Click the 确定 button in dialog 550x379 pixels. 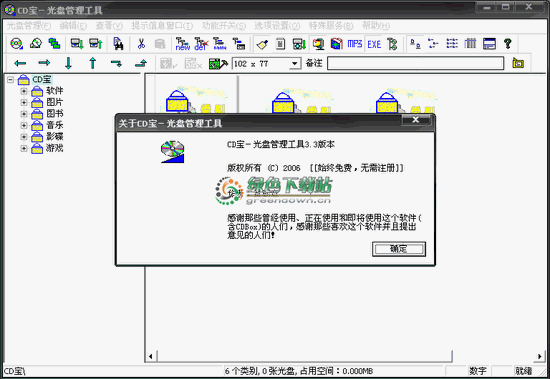tap(399, 249)
